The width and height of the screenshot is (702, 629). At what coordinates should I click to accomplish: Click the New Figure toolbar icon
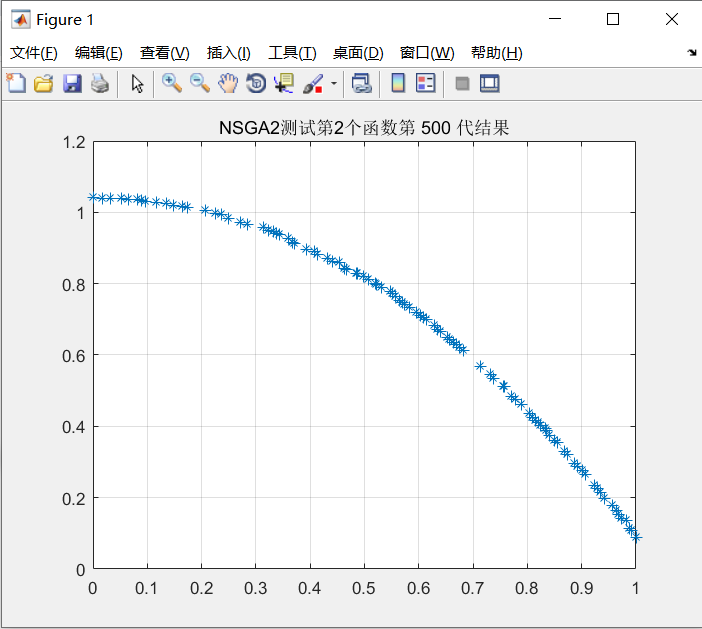(x=16, y=83)
